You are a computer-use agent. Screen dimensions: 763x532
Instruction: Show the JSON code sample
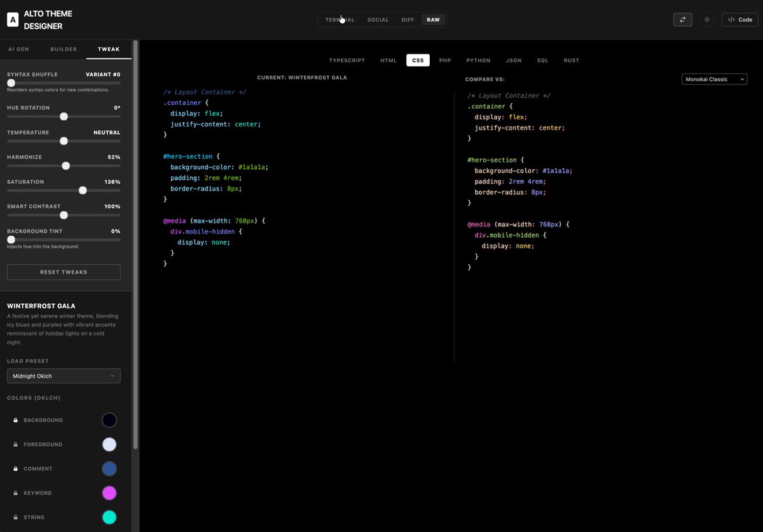click(514, 60)
